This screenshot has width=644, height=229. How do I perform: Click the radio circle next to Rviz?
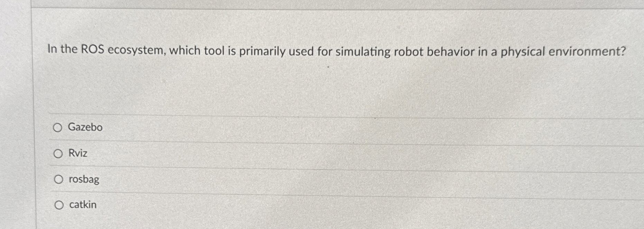coord(58,153)
